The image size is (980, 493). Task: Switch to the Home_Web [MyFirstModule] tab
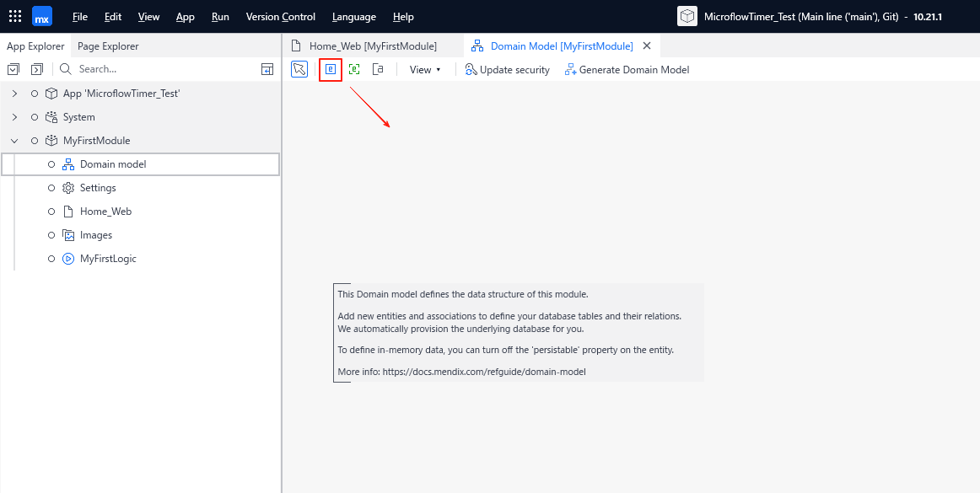coord(373,46)
